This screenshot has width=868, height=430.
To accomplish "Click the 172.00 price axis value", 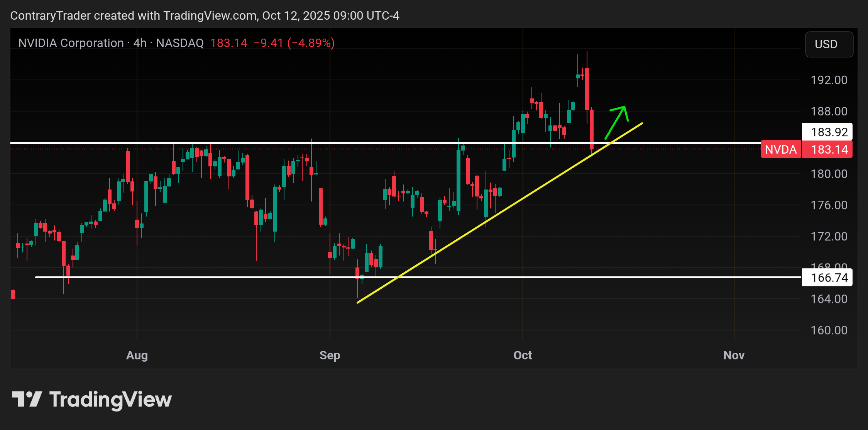I will pyautogui.click(x=829, y=236).
